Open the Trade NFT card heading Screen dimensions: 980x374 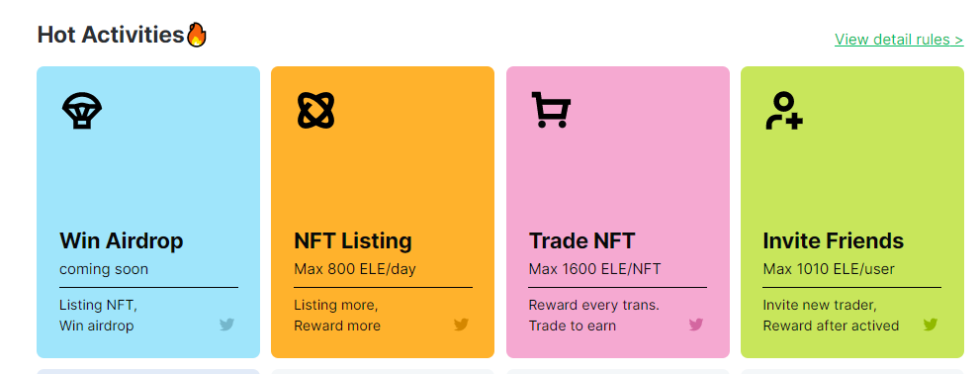(581, 240)
